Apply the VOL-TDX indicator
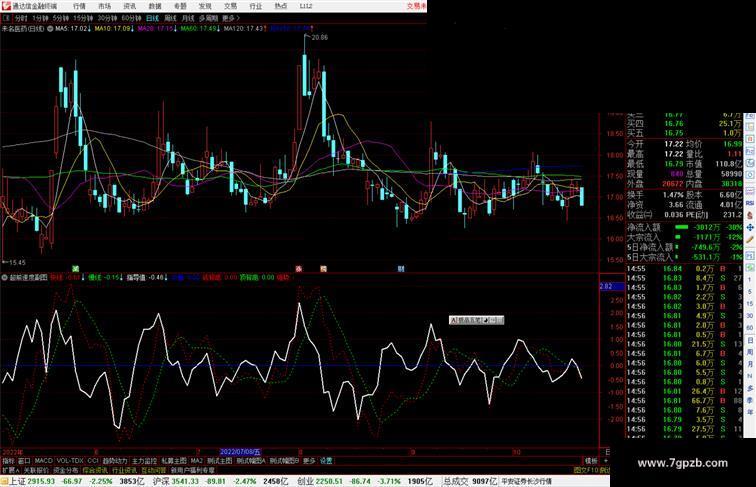756x487 pixels. (x=70, y=461)
